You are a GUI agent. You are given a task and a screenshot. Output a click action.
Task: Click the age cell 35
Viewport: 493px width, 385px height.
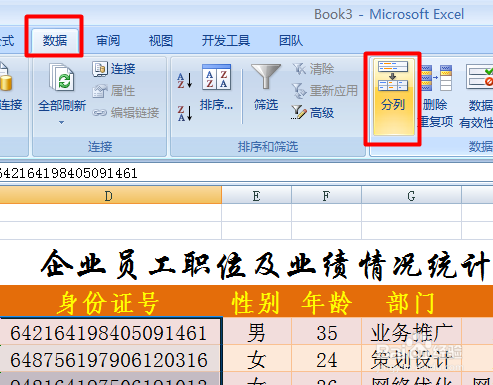[326, 332]
